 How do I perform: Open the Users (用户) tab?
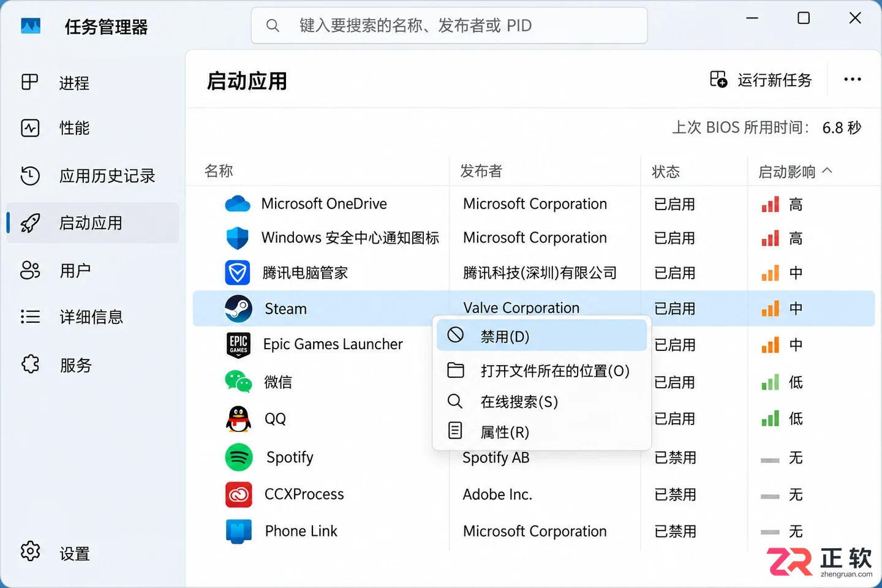(x=92, y=270)
